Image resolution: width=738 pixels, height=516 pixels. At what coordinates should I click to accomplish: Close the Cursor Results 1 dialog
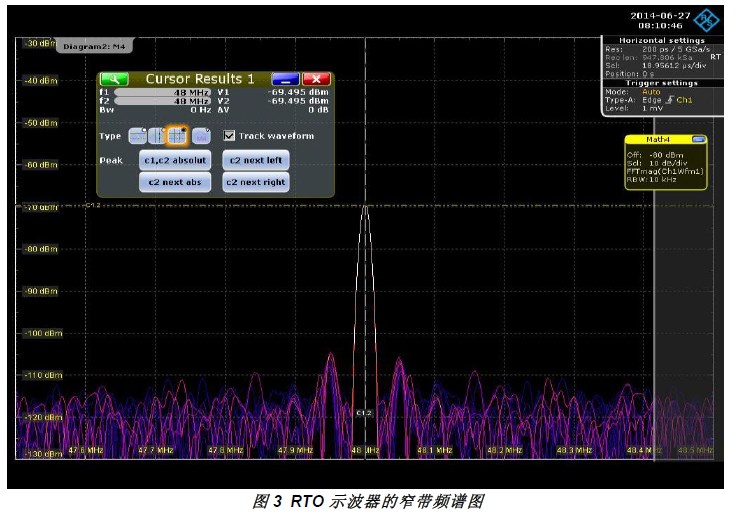316,79
